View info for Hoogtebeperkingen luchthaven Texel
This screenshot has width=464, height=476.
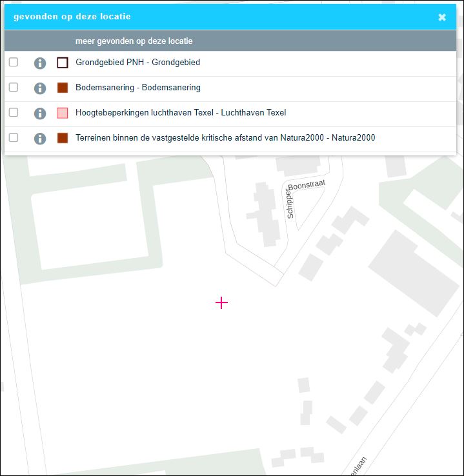(x=40, y=114)
